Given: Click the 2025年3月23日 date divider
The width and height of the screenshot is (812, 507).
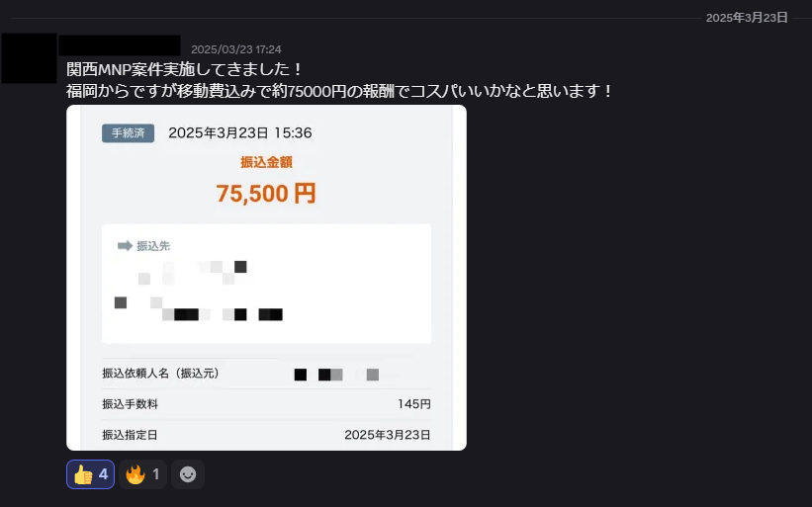Looking at the screenshot, I should click(x=747, y=18).
